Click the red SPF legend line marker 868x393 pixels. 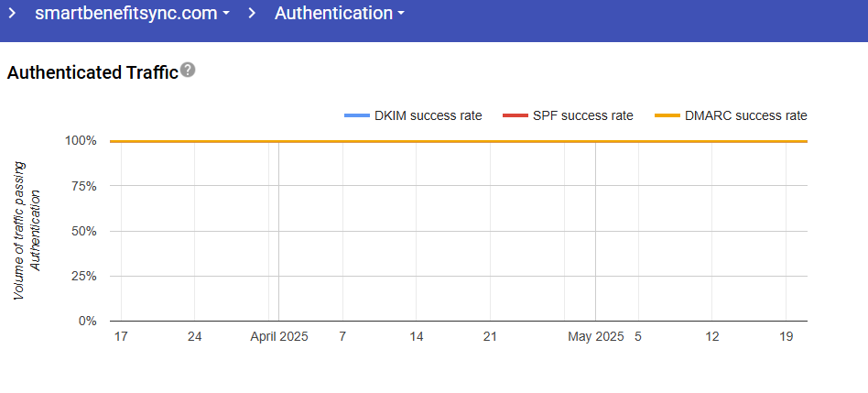(x=515, y=116)
